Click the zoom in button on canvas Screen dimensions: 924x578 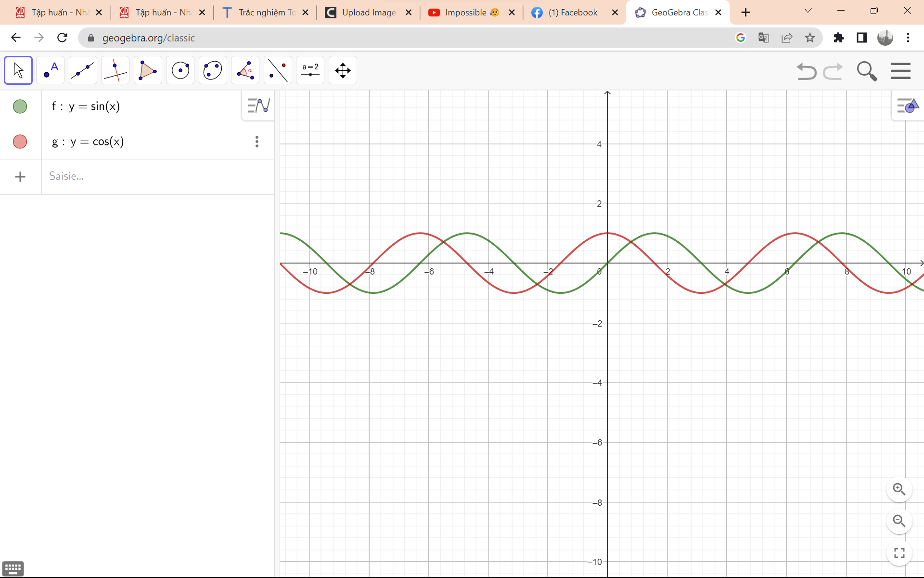coord(898,489)
